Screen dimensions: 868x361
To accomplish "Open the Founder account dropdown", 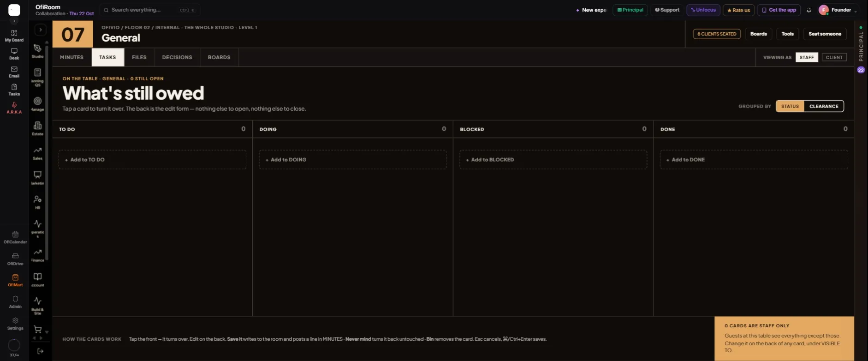I will [838, 10].
